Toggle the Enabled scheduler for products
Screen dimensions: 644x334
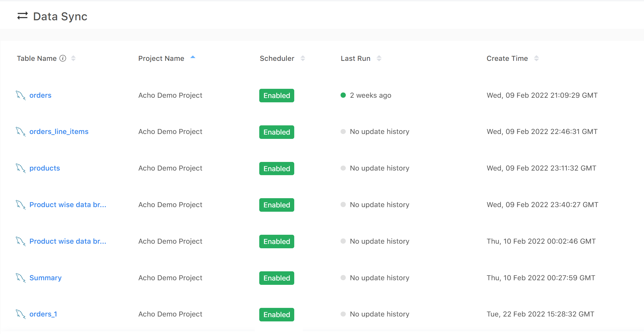pyautogui.click(x=276, y=168)
